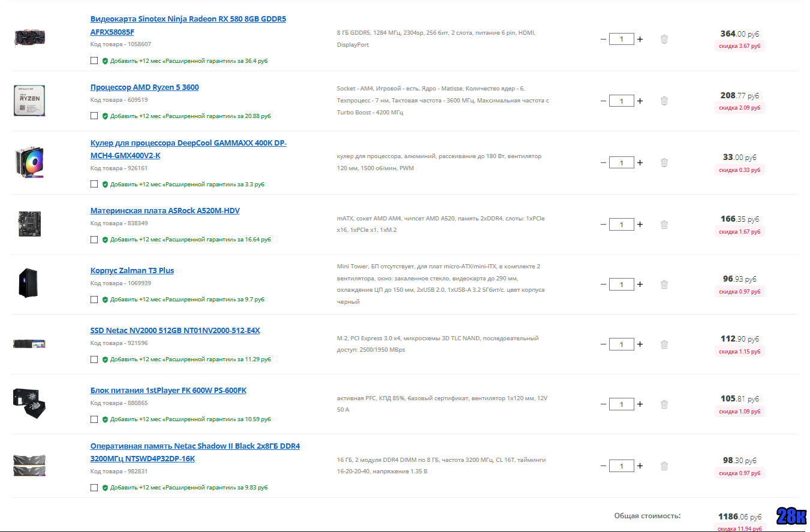Enable warranty for 1stPlayer FK 600W
Screen dimensions: 810x532
click(x=94, y=419)
